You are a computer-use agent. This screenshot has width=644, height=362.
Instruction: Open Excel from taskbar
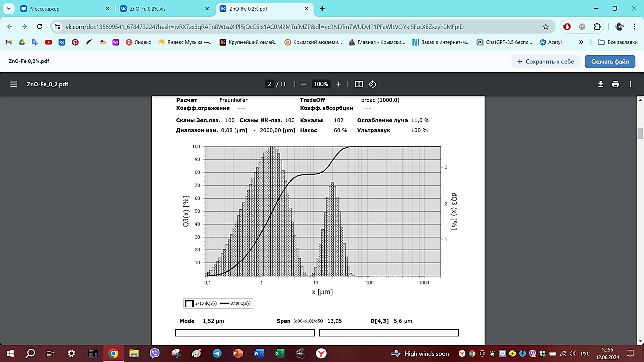click(x=279, y=353)
